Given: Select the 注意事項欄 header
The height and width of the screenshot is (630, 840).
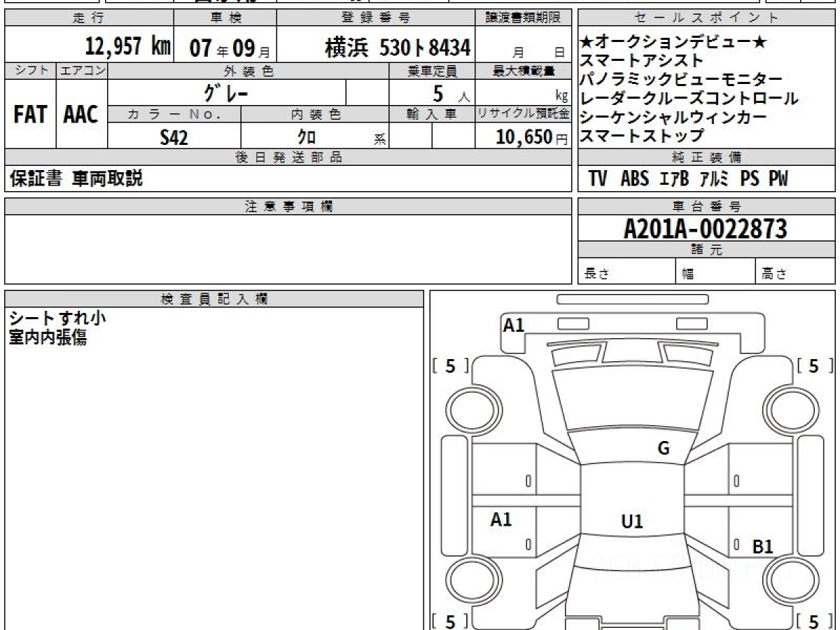Looking at the screenshot, I should click(288, 206).
